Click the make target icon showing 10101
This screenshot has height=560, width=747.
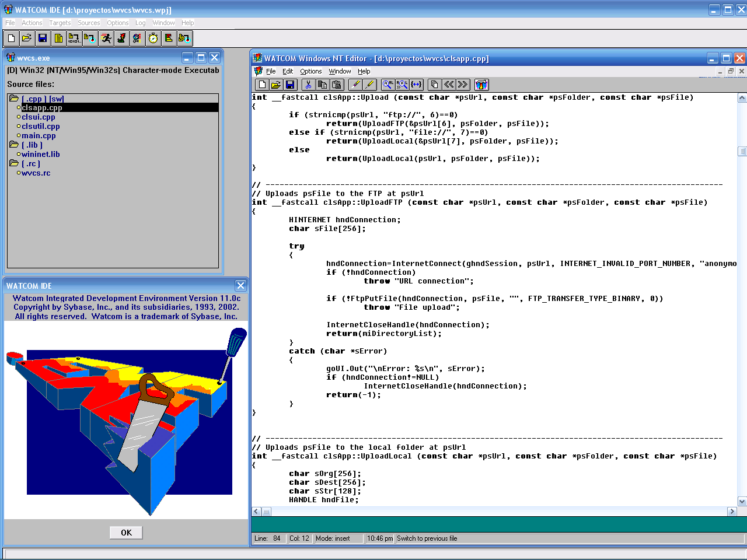click(x=74, y=38)
